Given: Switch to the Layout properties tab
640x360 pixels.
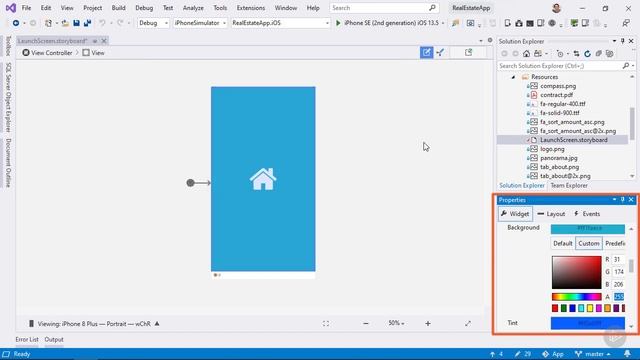Looking at the screenshot, I should coord(551,214).
